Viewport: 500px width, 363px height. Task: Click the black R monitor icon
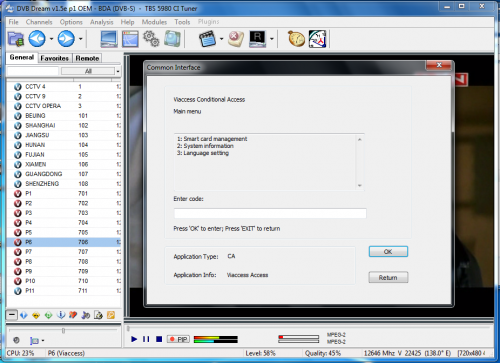pyautogui.click(x=257, y=39)
